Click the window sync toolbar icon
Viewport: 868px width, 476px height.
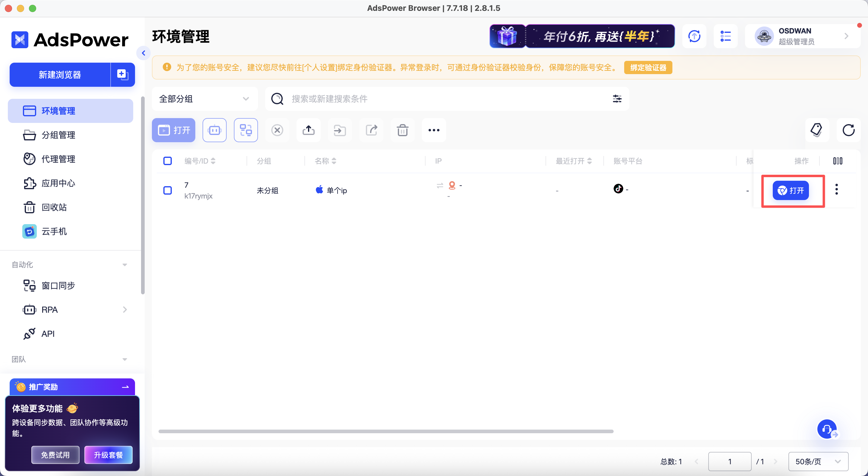coord(246,130)
